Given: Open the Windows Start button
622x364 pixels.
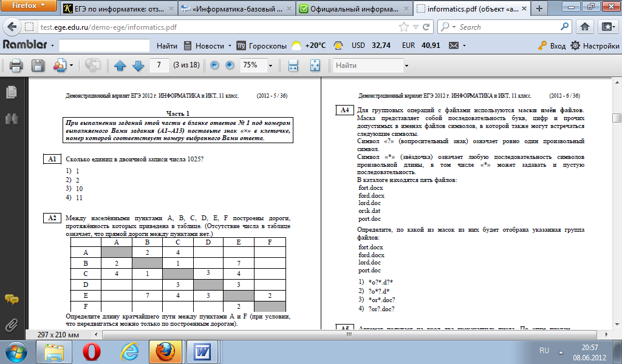Looking at the screenshot, I should click(x=16, y=352).
